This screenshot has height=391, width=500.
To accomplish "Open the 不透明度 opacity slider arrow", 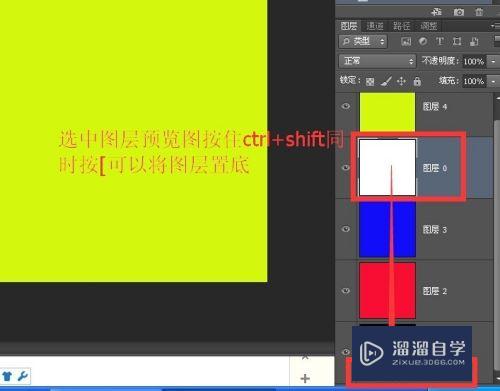I will coord(493,61).
